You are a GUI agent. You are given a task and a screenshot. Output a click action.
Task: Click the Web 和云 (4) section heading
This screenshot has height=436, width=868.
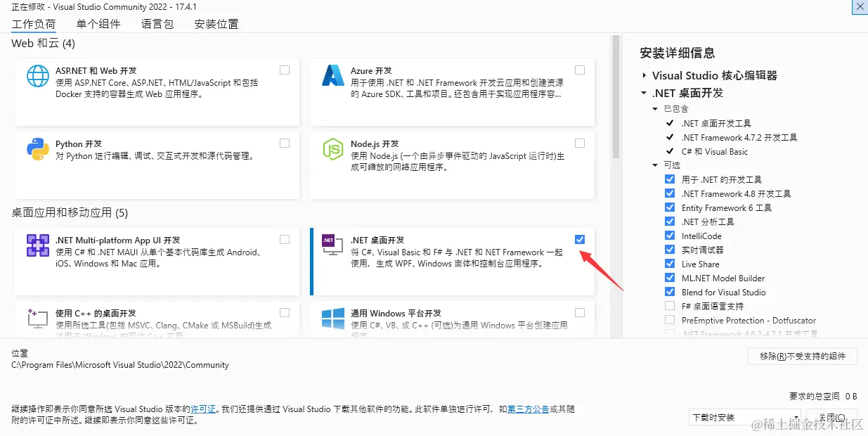pyautogui.click(x=44, y=44)
